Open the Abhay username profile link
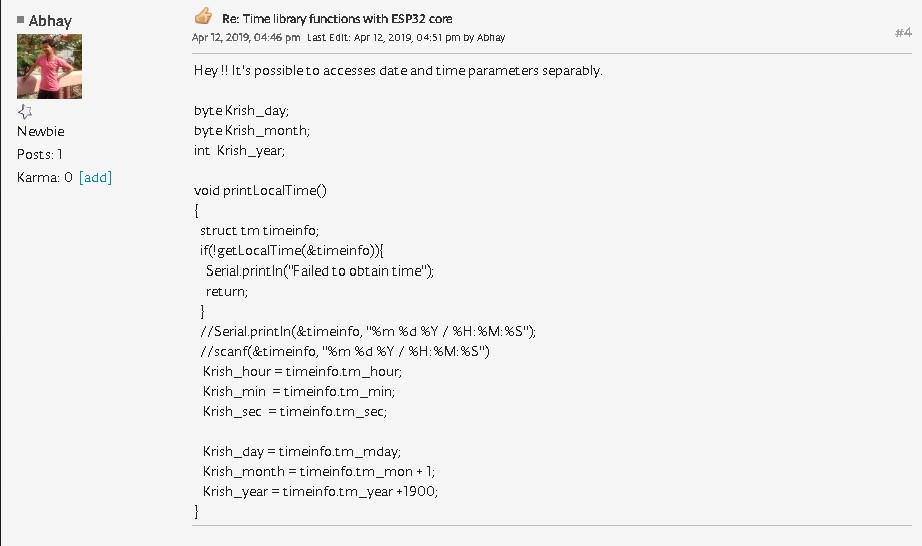922x546 pixels. click(50, 21)
